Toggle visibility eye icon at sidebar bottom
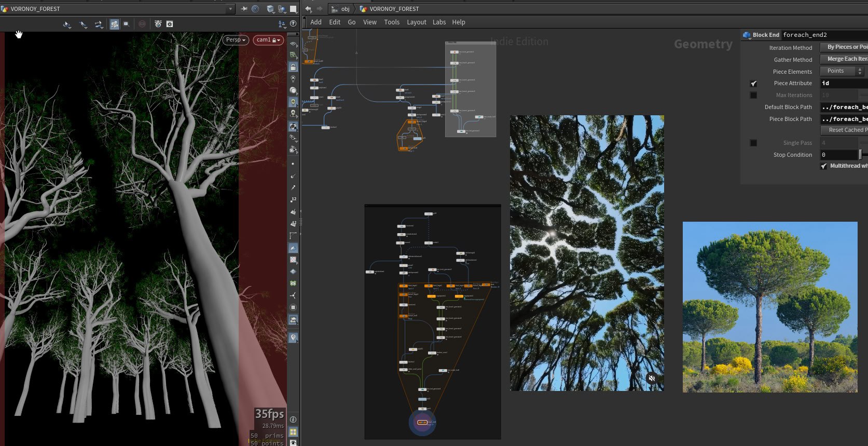 coord(293,443)
